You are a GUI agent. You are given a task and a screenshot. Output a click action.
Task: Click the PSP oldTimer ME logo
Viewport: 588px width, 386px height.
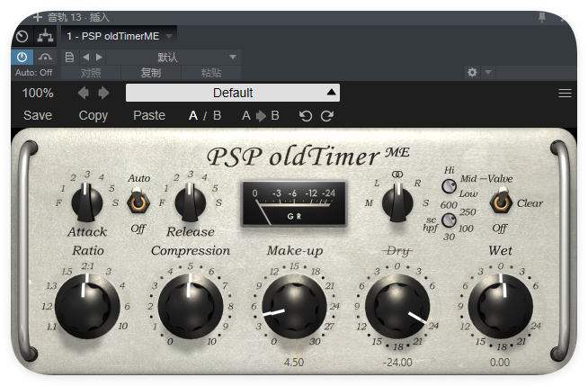pos(307,156)
